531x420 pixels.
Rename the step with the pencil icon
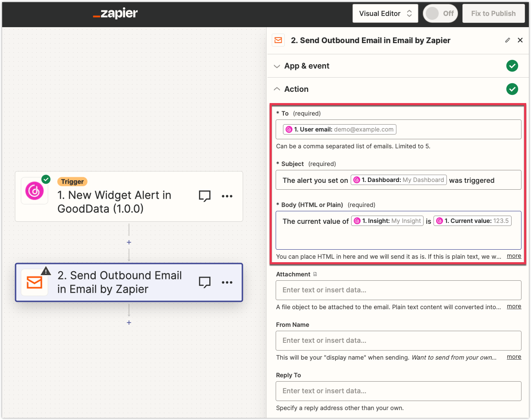507,40
